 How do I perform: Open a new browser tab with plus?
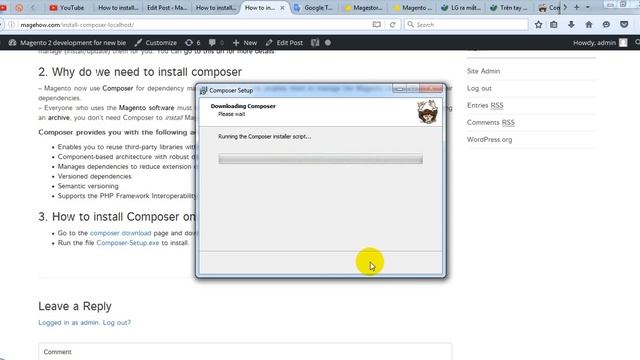(577, 7)
